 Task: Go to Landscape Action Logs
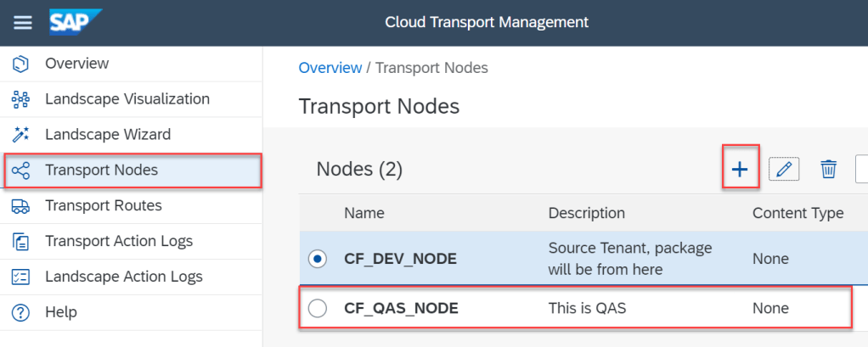tap(124, 277)
